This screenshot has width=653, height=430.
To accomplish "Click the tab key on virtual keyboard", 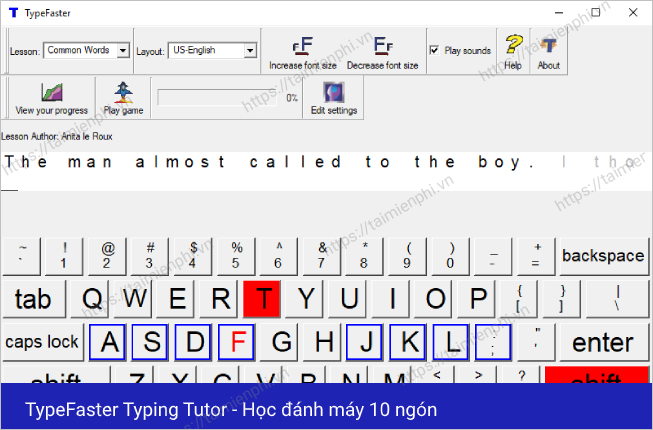I will coord(34,299).
